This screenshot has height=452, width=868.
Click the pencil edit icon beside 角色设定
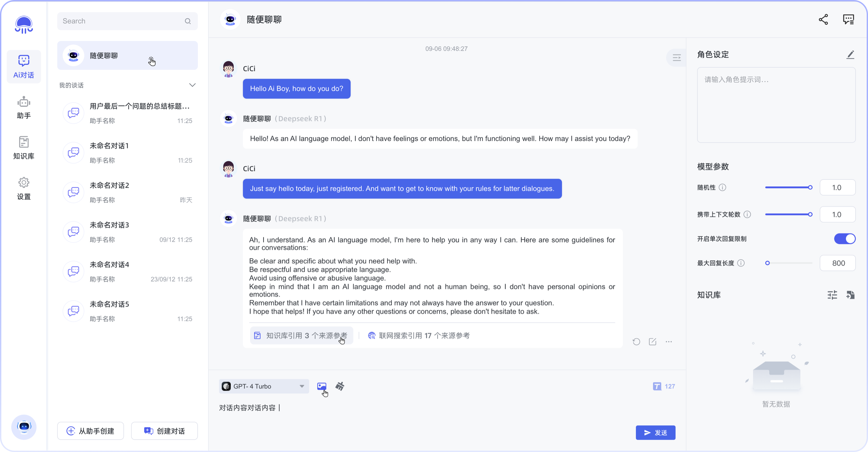pos(850,55)
